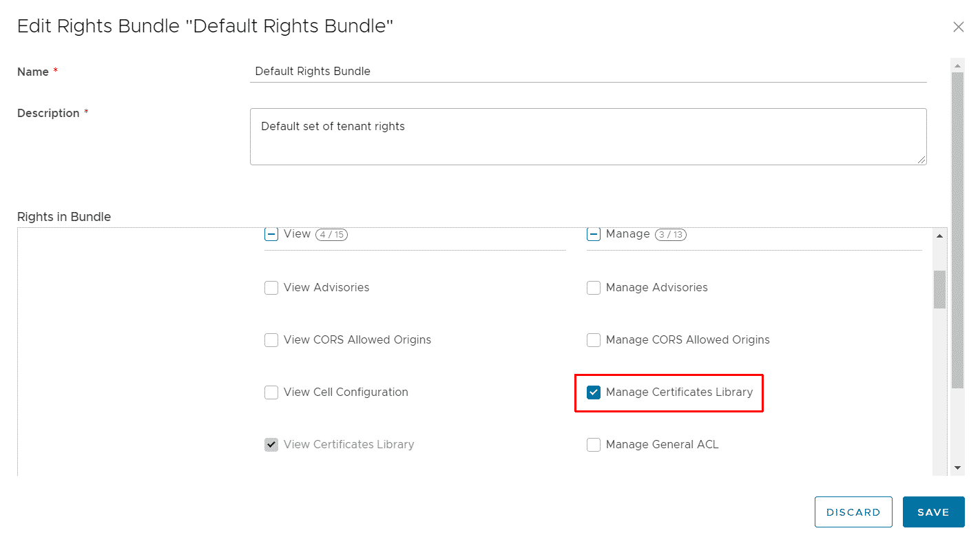Toggle View Certificates Library checkbox
The height and width of the screenshot is (535, 980).
point(271,445)
